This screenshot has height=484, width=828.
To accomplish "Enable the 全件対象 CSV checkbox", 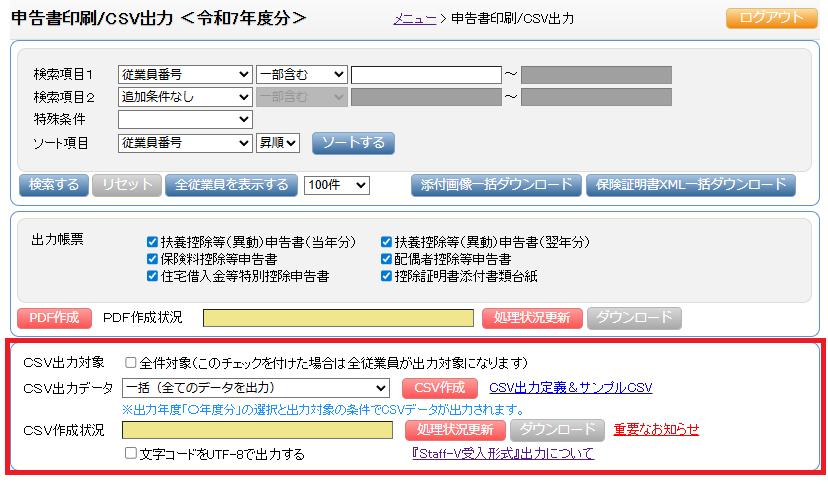I will (x=131, y=363).
